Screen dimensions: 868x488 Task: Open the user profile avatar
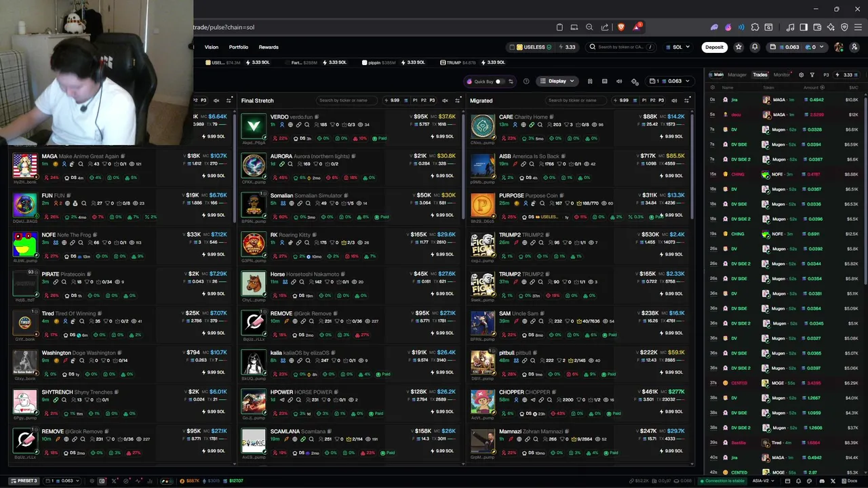click(839, 47)
